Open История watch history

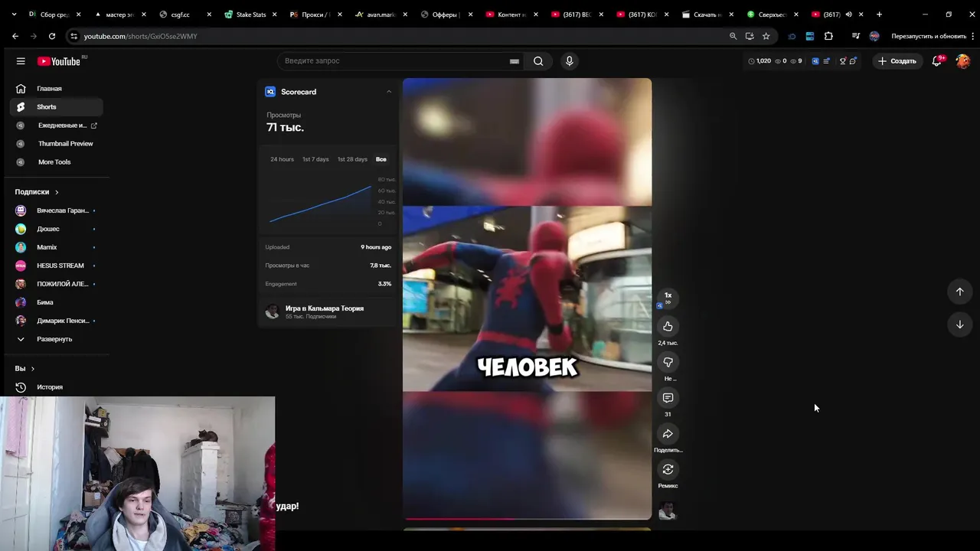[x=57, y=387]
